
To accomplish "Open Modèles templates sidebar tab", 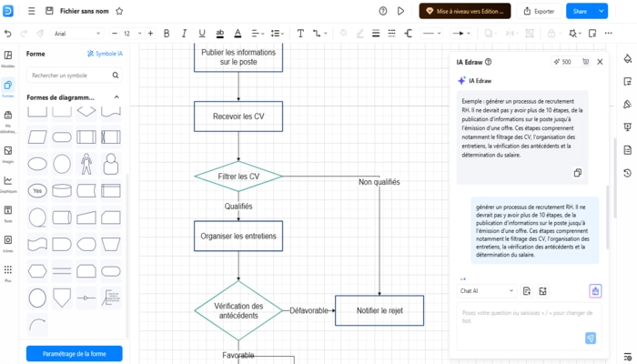I will 7,58.
